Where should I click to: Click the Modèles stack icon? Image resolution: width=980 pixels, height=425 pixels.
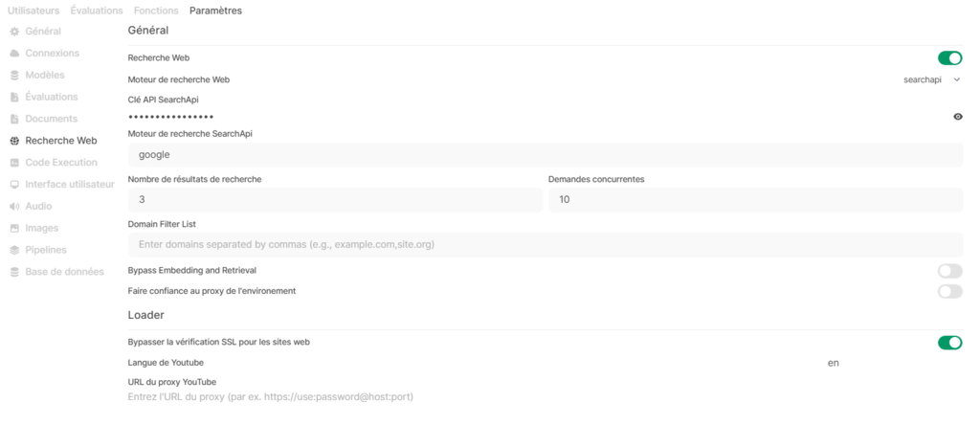[15, 75]
